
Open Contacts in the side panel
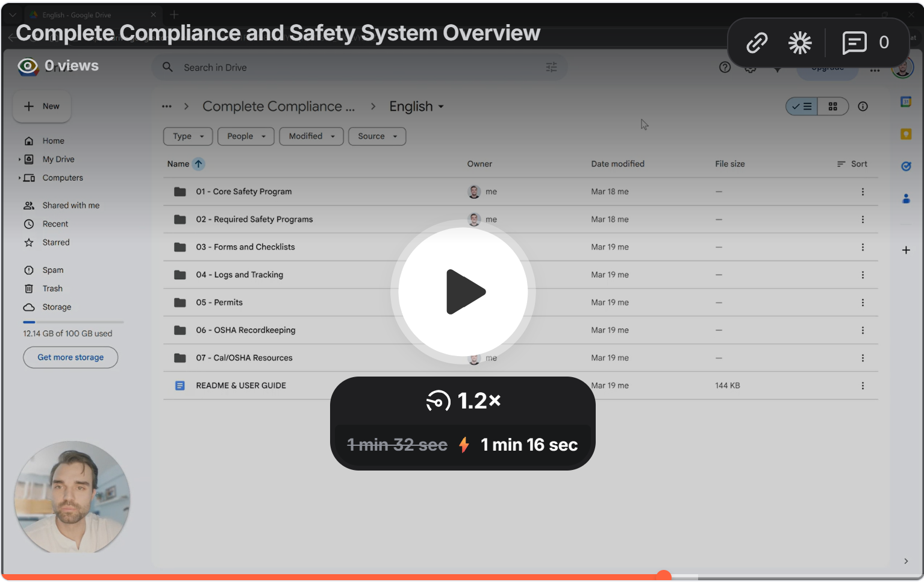906,198
